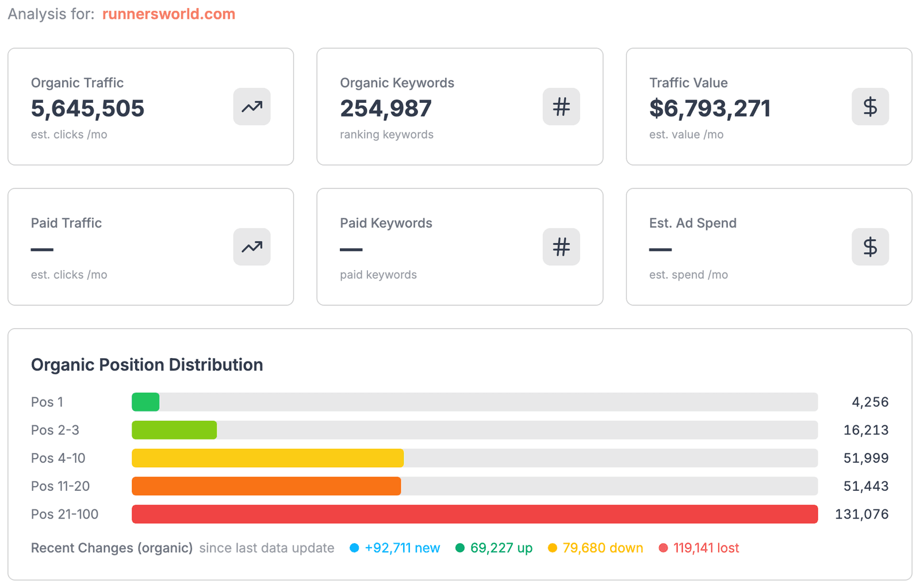Click the 16,213 count for Pos 2-3
920x588 pixels.
pyautogui.click(x=866, y=430)
